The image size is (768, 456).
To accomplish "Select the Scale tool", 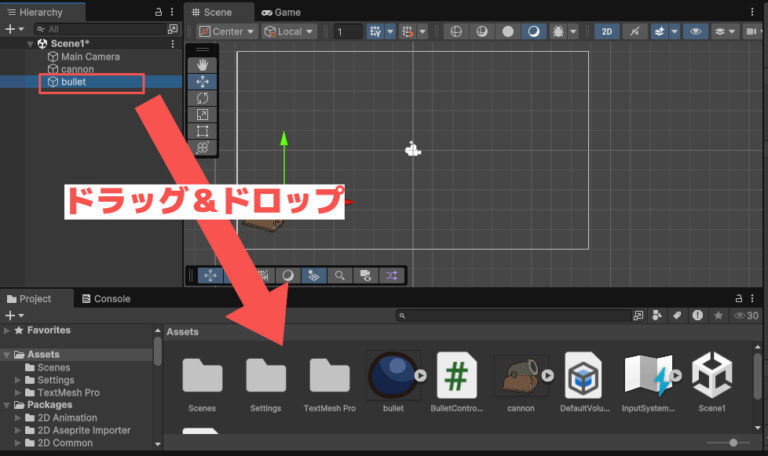I will point(202,115).
